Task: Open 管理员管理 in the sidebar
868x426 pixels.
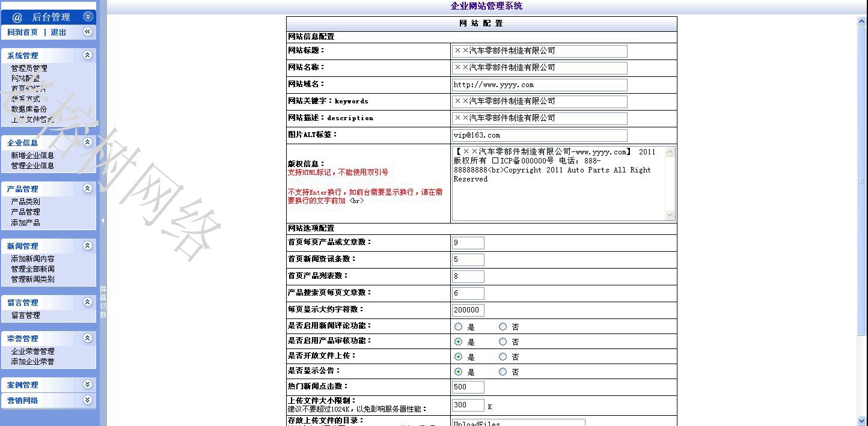Action: click(29, 68)
